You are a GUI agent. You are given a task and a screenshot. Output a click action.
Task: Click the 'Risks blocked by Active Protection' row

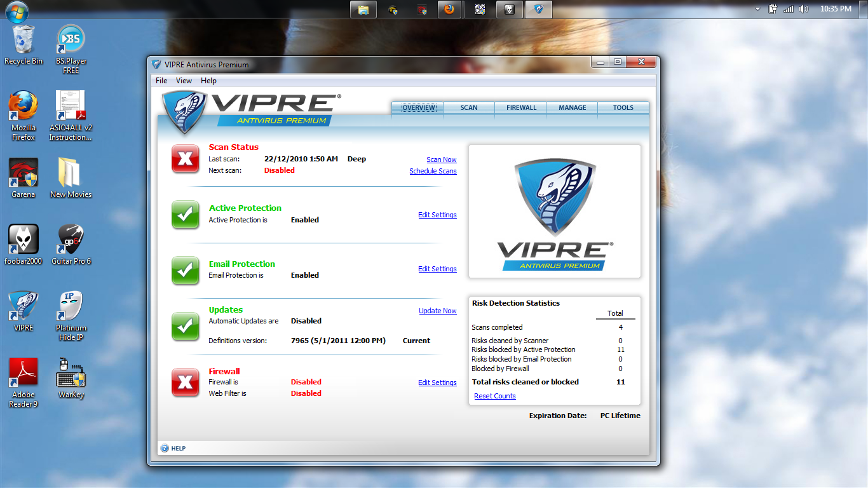[x=549, y=349]
